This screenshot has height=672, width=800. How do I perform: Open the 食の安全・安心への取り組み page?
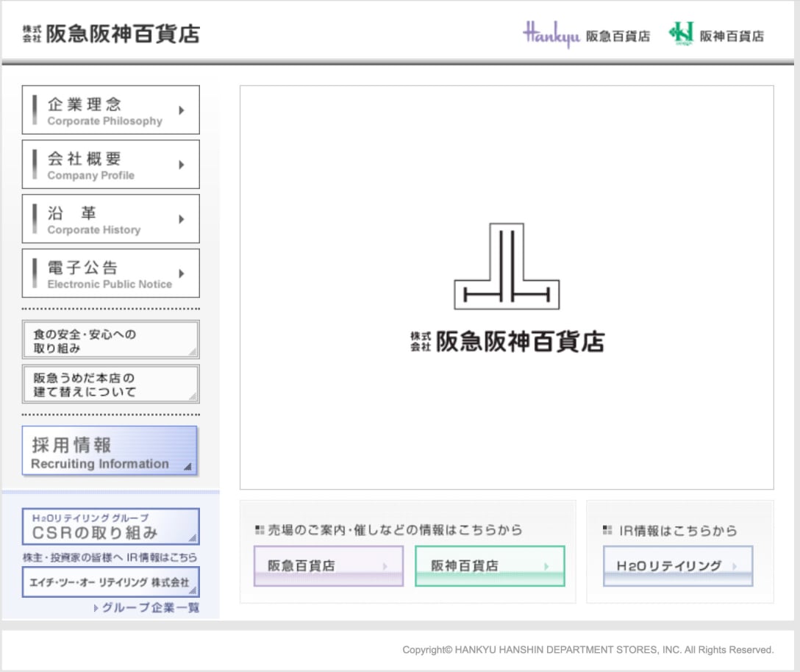[x=111, y=340]
